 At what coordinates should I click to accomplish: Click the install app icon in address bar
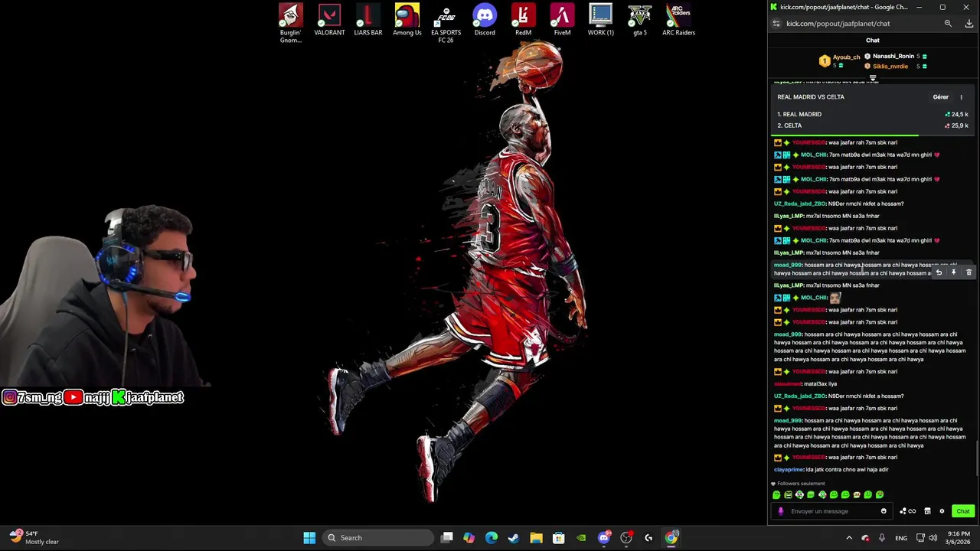[x=969, y=24]
